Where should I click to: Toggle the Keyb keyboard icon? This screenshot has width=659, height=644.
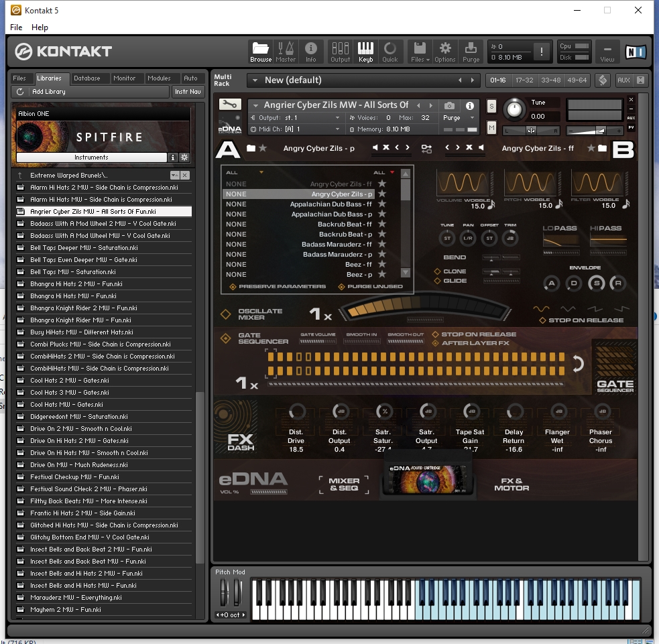[x=365, y=52]
